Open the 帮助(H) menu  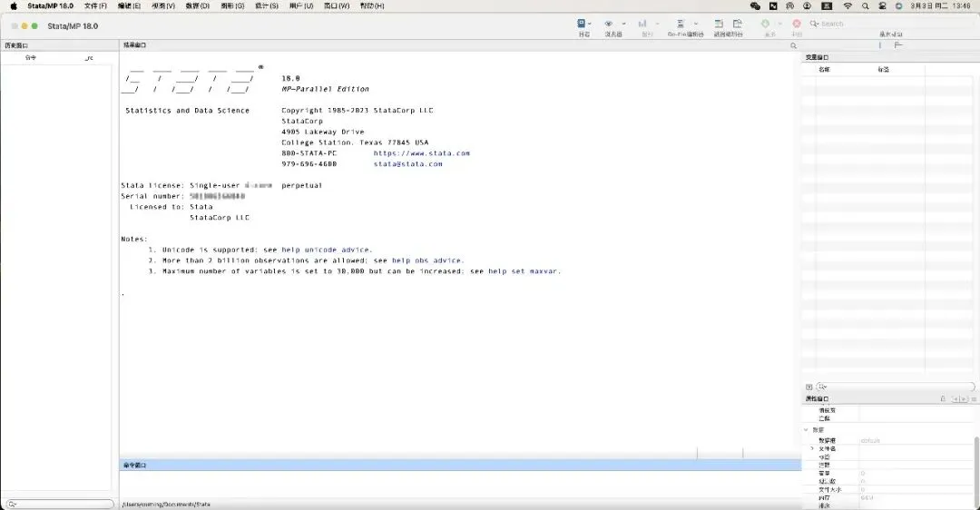point(372,5)
